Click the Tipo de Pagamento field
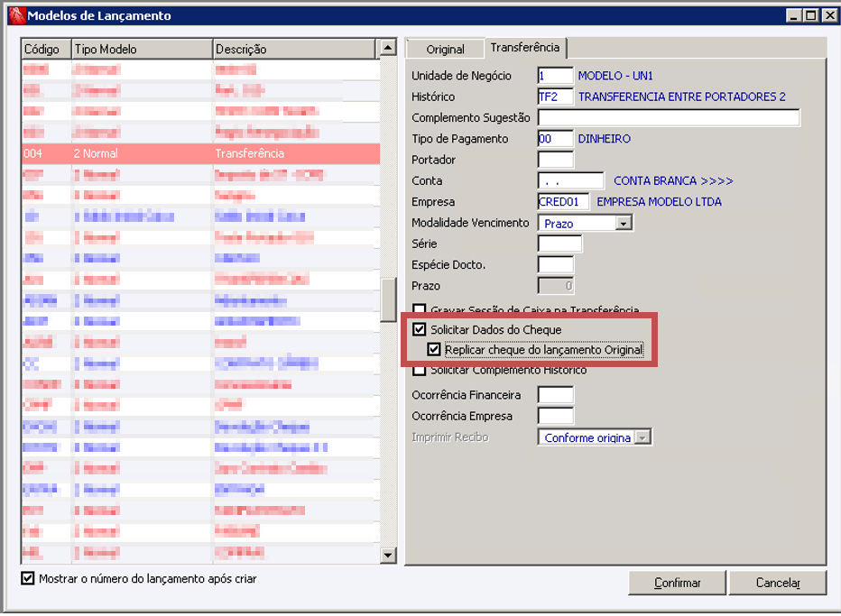This screenshot has width=841, height=616. (x=556, y=139)
